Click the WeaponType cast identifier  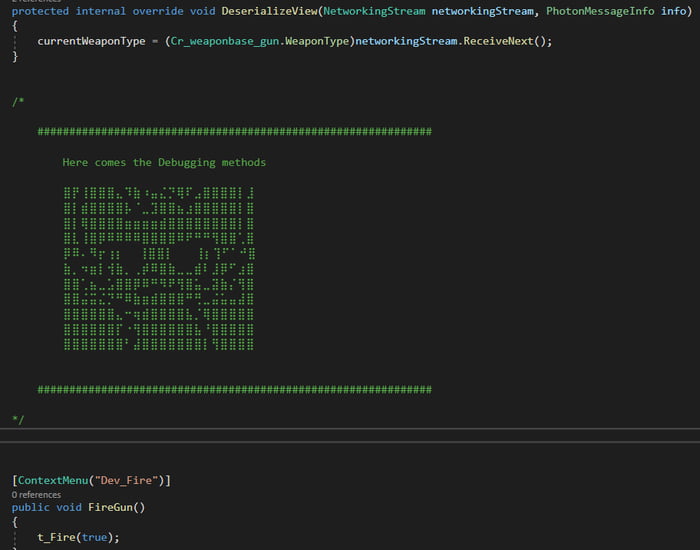pos(318,41)
